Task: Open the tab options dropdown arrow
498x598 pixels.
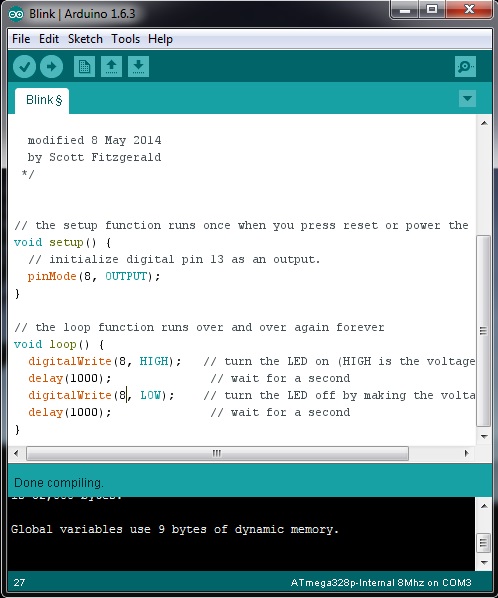Action: pyautogui.click(x=467, y=98)
